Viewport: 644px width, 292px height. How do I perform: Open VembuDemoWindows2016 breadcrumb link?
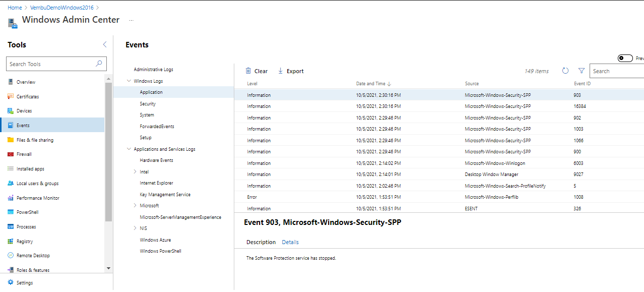pos(62,8)
